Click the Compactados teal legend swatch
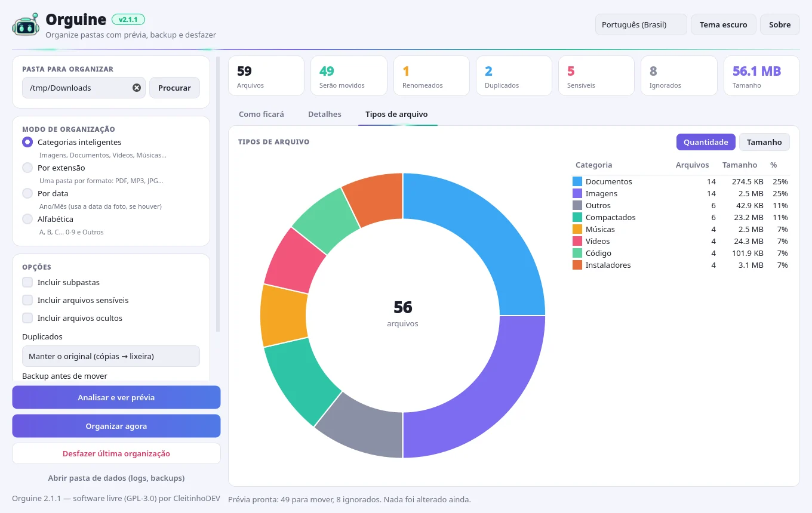This screenshot has width=812, height=513. tap(577, 217)
